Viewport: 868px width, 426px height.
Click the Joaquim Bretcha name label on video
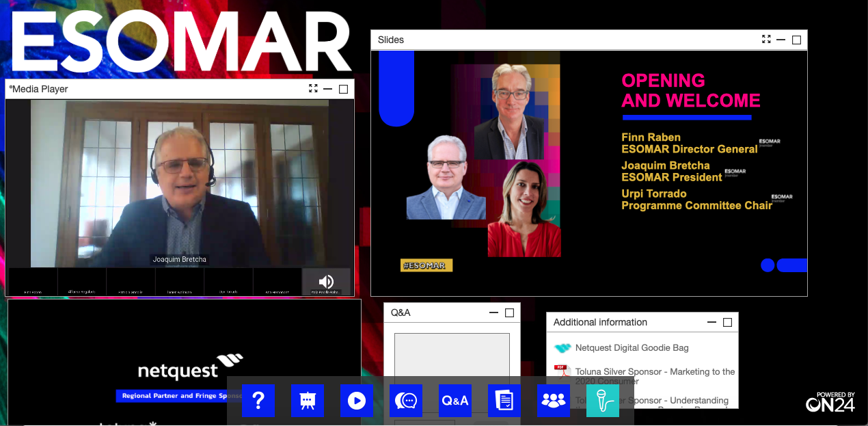click(x=179, y=259)
